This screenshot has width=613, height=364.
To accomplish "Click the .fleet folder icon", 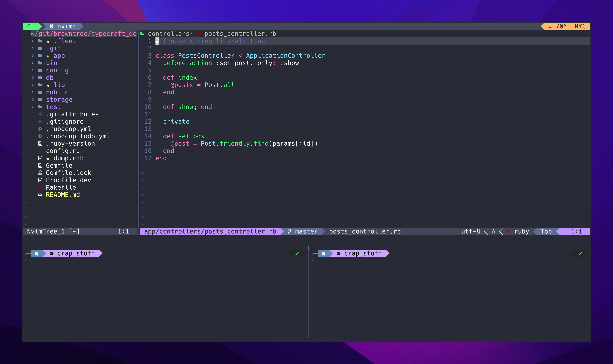I will pyautogui.click(x=40, y=41).
